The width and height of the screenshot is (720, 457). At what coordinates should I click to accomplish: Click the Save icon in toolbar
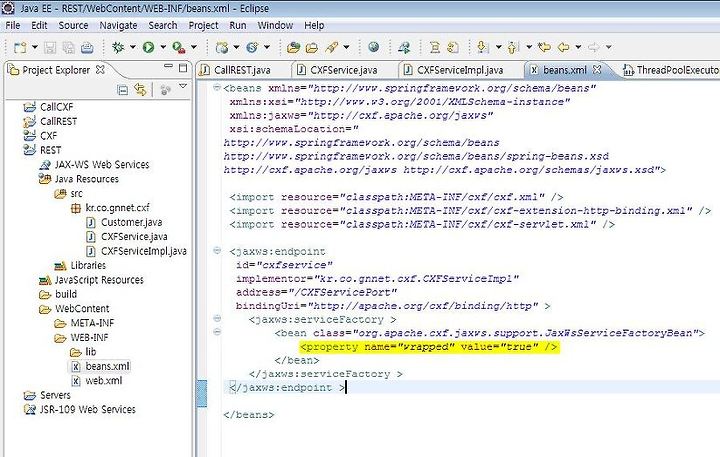[50, 47]
